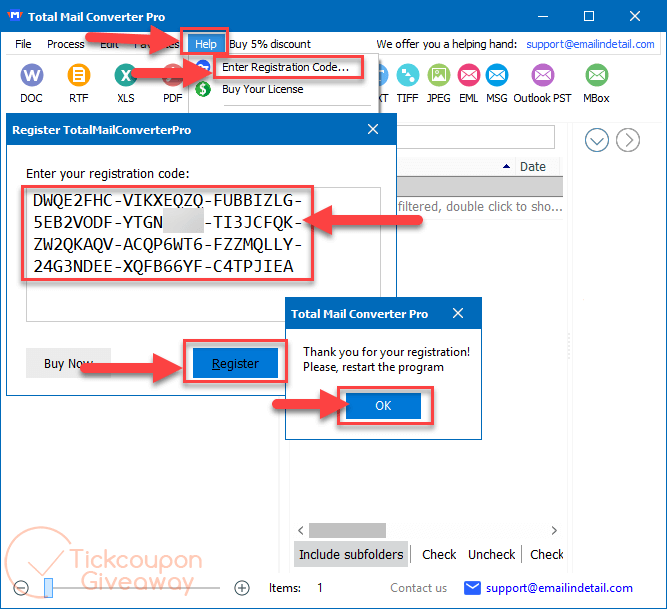This screenshot has height=609, width=667.
Task: Click the envelope icon beside Contact us
Action: point(472,588)
